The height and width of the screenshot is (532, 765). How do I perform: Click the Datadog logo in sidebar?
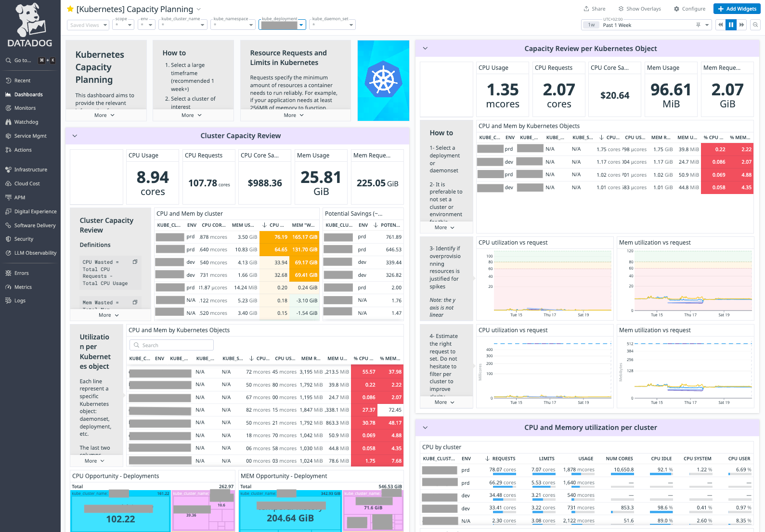30,25
